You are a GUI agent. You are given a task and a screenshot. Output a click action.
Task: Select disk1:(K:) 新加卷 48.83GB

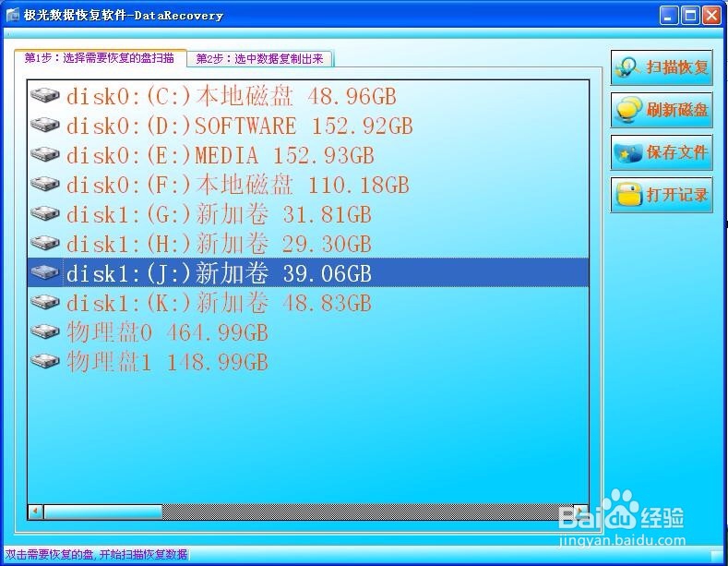click(x=308, y=303)
